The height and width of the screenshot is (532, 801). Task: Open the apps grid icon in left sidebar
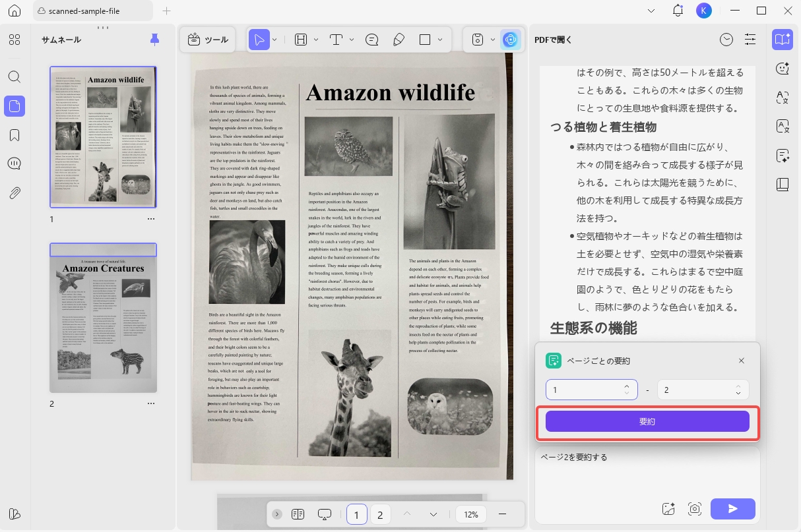pos(15,40)
